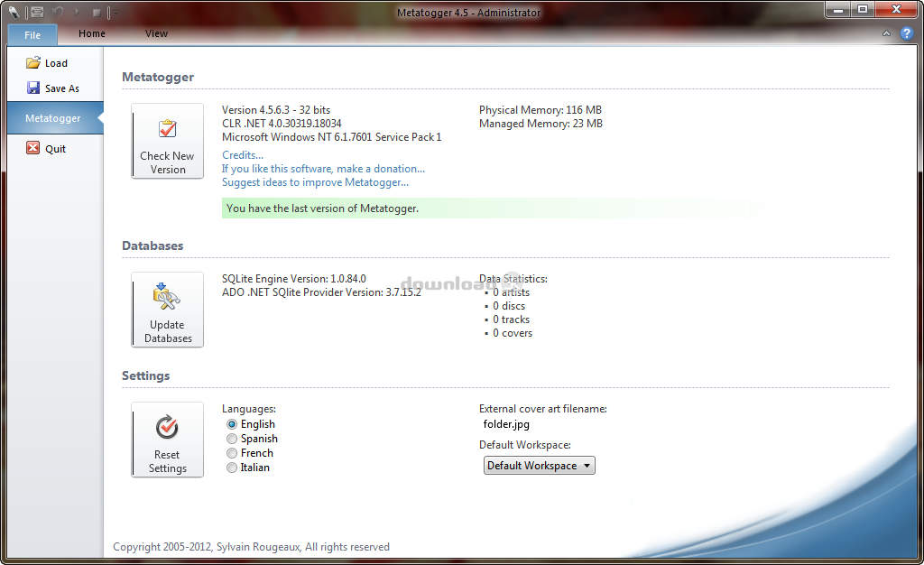Viewport: 924px width, 565px height.
Task: Click the Metatogger tag icon in title bar
Action: (13, 12)
